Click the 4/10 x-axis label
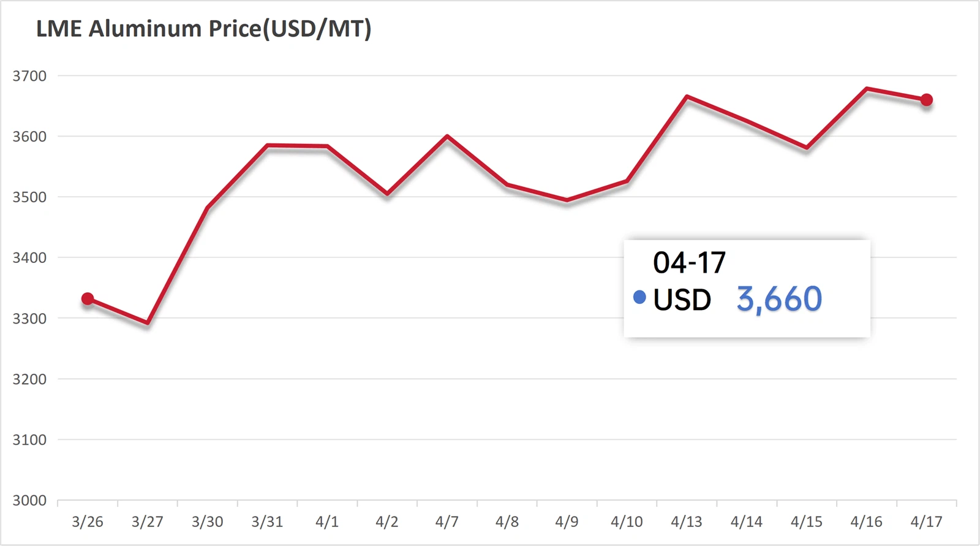 click(627, 522)
